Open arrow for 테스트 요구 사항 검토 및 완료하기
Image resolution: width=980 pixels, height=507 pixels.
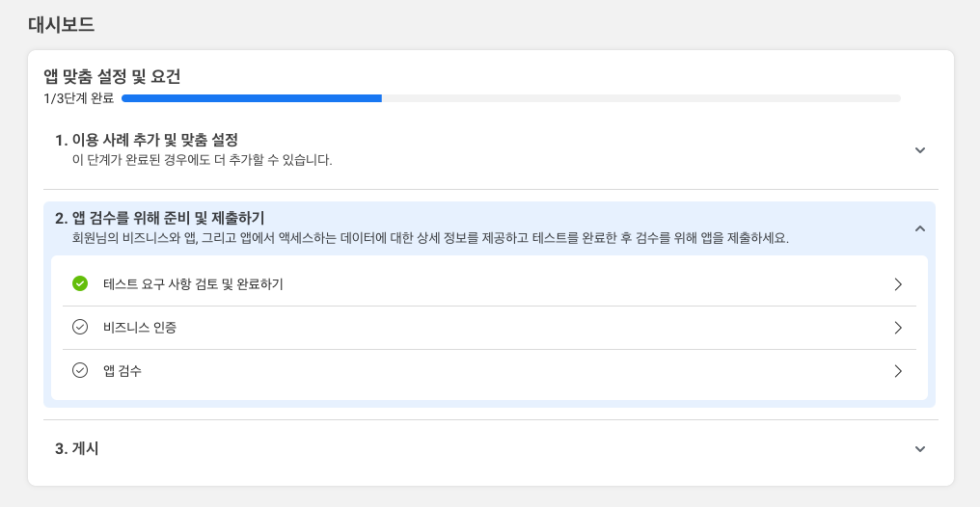898,284
